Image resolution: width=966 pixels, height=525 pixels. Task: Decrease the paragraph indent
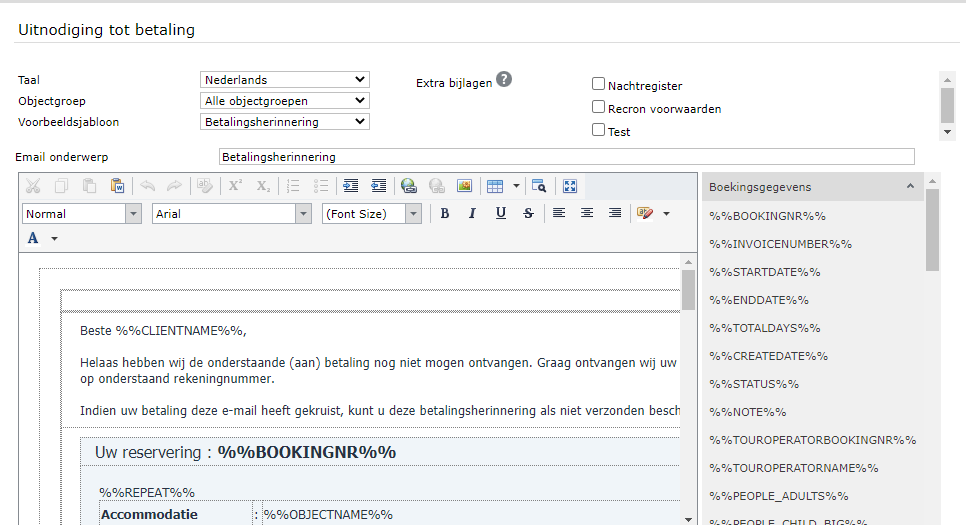click(378, 186)
